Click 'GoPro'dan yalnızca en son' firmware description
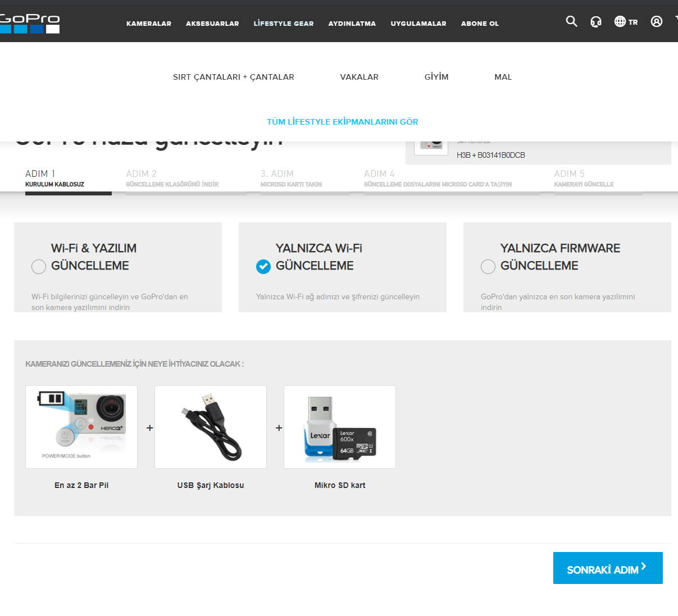 tap(558, 302)
